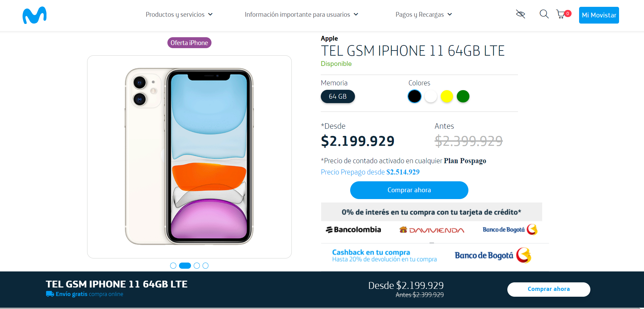Image resolution: width=644 pixels, height=309 pixels.
Task: Click the large Banco de Bogotá cashback logo
Action: (x=493, y=255)
